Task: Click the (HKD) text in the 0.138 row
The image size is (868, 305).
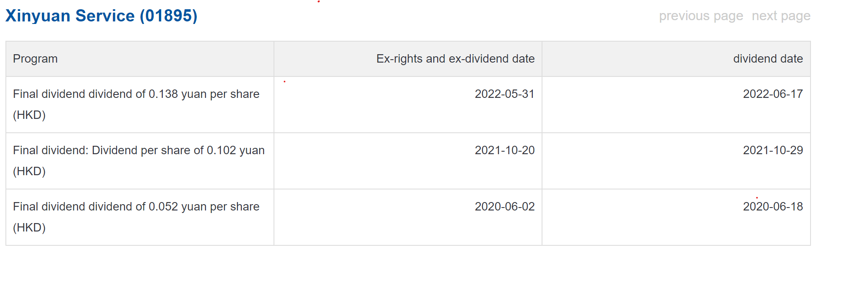Action: 29,115
